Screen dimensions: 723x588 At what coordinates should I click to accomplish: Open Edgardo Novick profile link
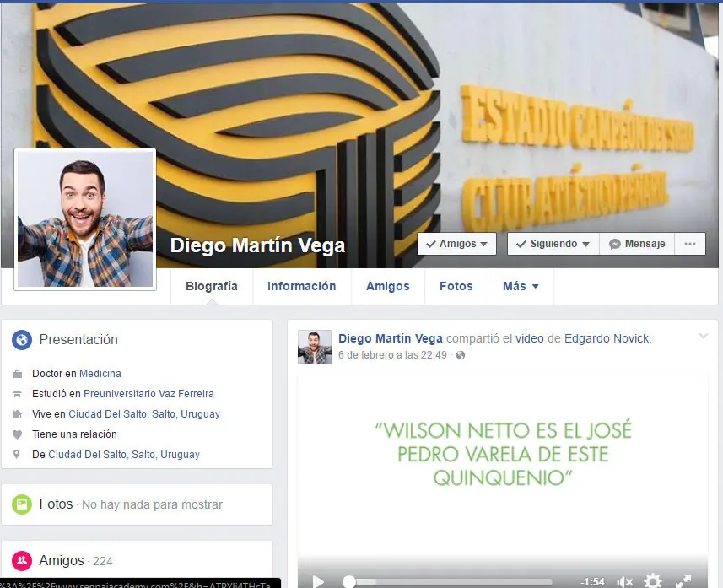coord(607,338)
